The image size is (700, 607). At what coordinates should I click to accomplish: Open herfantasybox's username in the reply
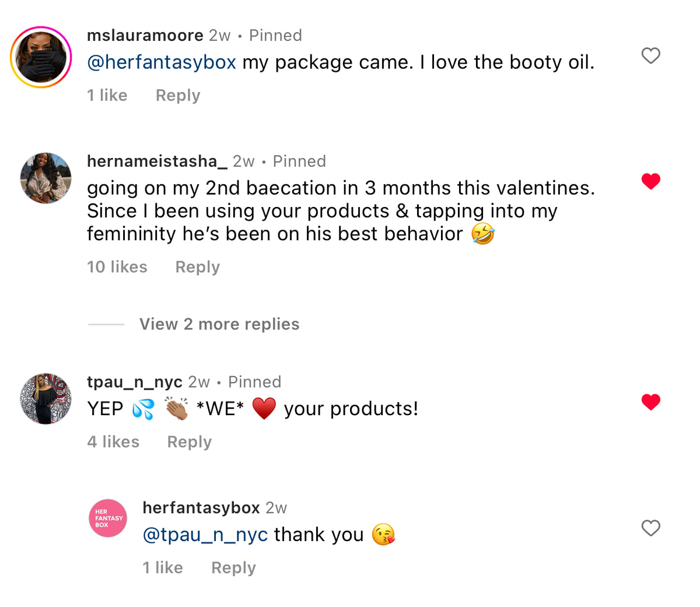point(201,507)
